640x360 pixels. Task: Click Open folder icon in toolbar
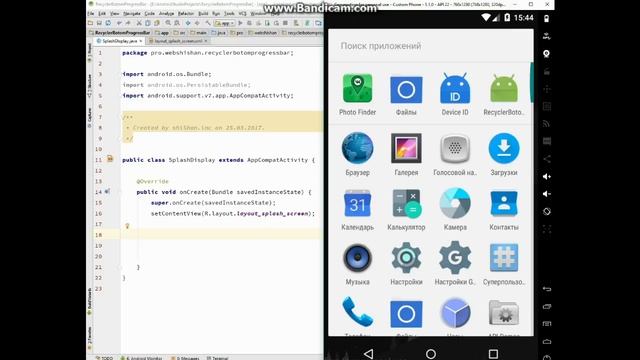point(91,23)
